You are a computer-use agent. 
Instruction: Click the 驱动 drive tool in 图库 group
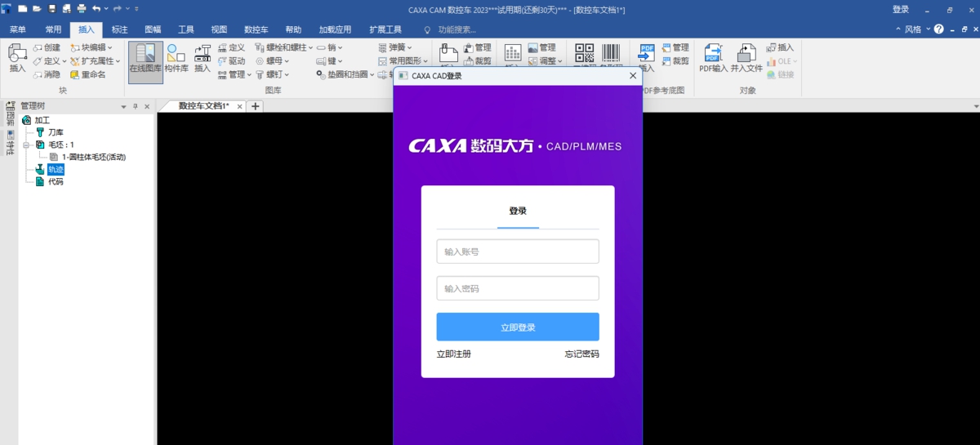(231, 61)
